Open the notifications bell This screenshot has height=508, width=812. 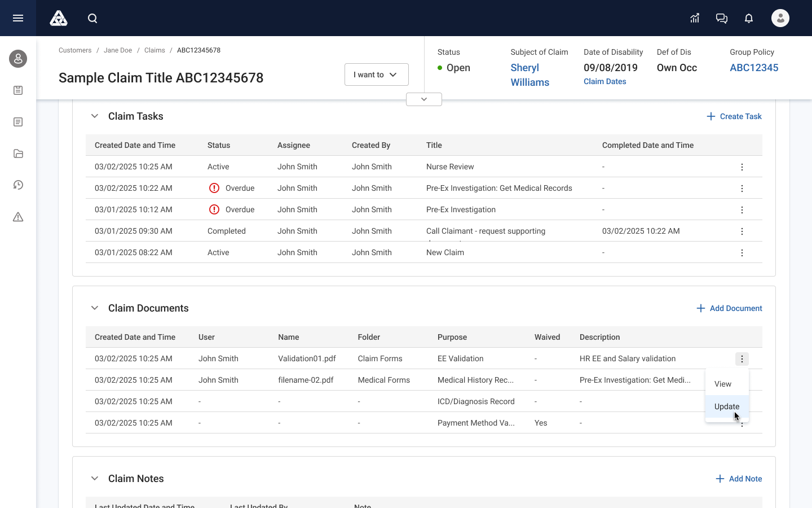(x=749, y=18)
